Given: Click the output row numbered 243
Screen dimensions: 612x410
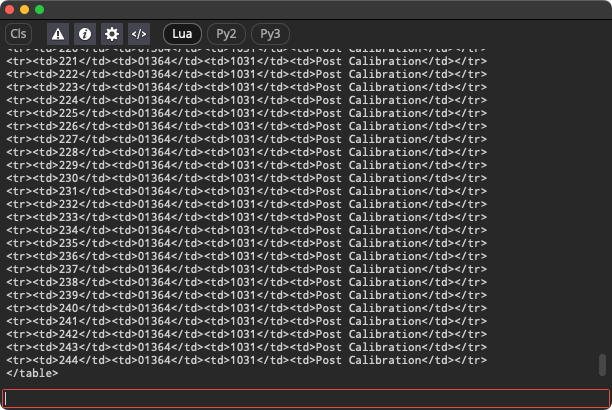Looking at the screenshot, I should pos(247,347).
